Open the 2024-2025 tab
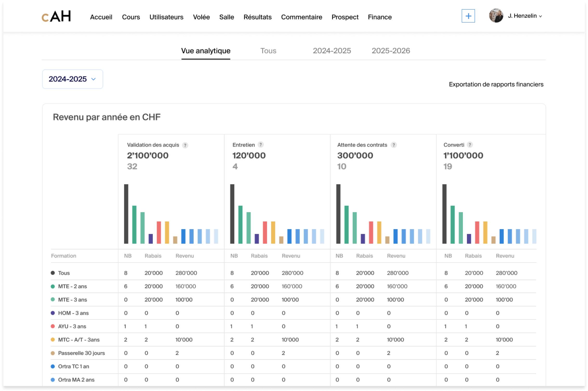The height and width of the screenshot is (391, 588). (332, 51)
